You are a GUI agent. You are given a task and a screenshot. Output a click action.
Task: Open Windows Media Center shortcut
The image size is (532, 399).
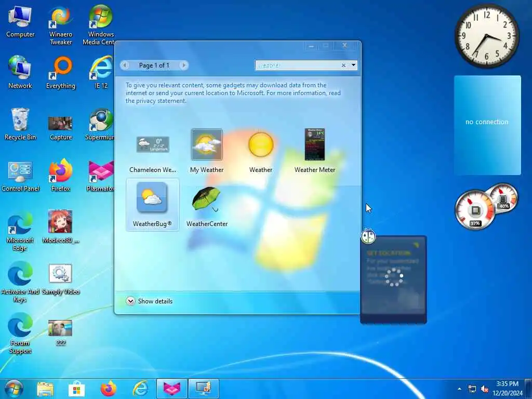98,26
